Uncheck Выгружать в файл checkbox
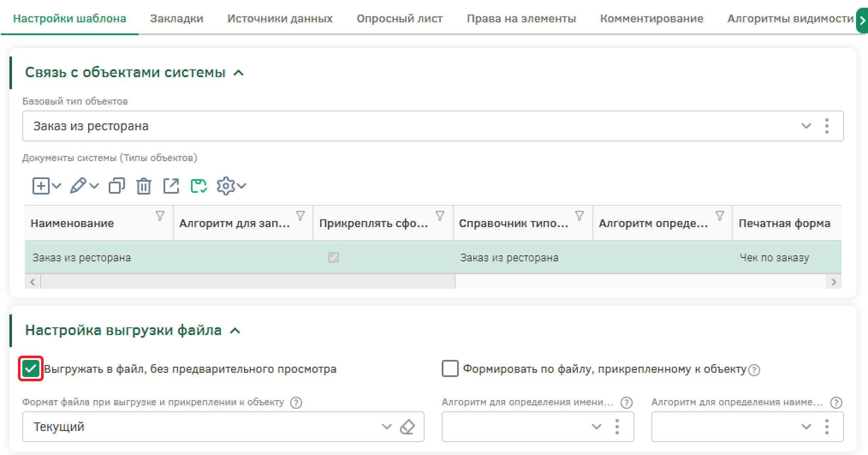The height and width of the screenshot is (455, 868). click(31, 368)
